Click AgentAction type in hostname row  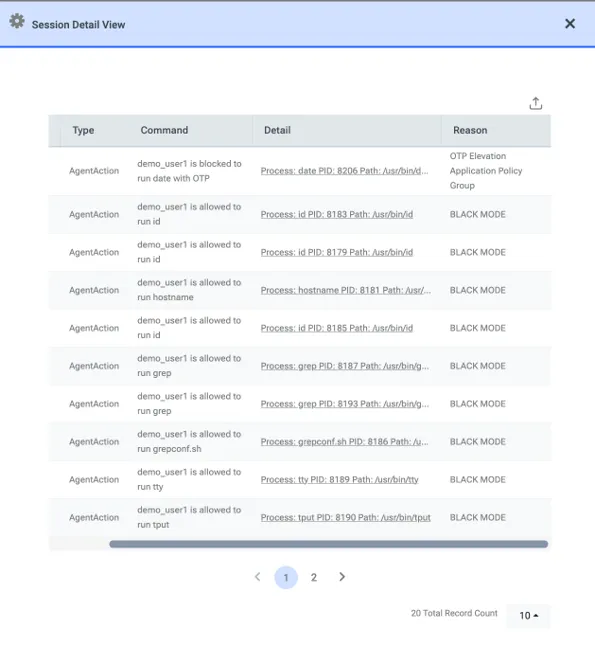point(94,290)
